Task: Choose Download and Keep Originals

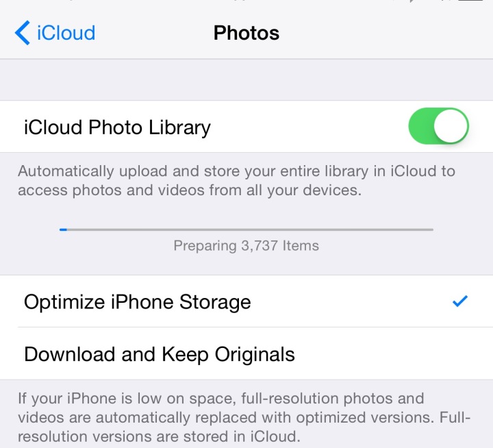Action: pos(246,353)
